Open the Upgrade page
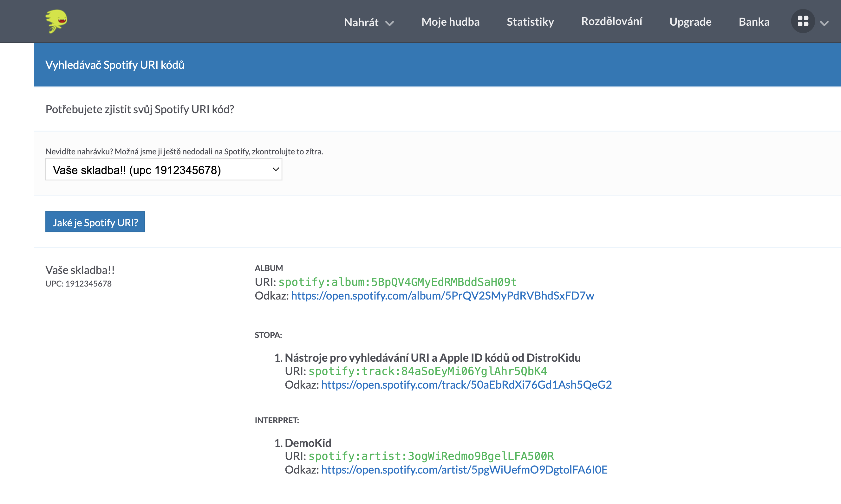 [x=690, y=22]
